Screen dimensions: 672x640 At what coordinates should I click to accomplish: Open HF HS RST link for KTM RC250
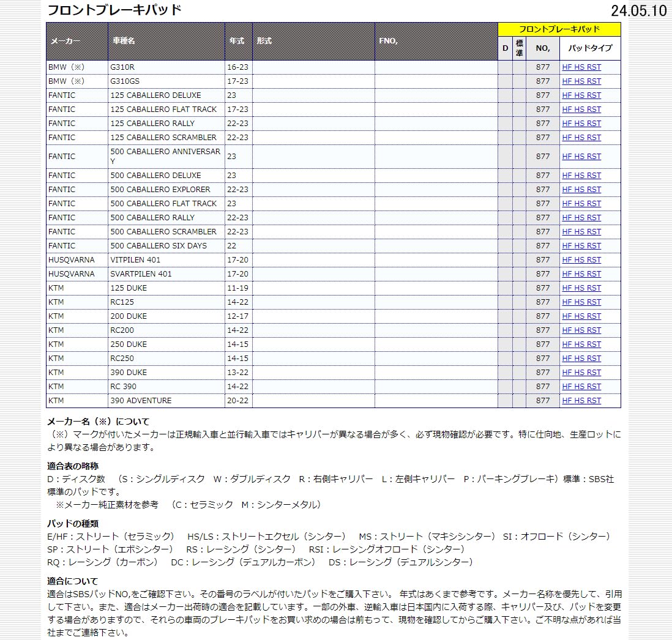click(x=581, y=359)
